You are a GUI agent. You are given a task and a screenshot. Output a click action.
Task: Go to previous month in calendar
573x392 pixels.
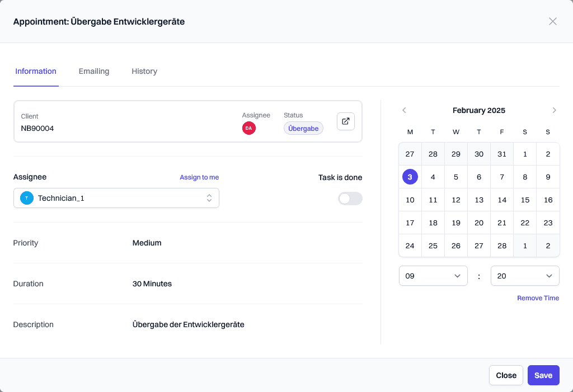[404, 110]
